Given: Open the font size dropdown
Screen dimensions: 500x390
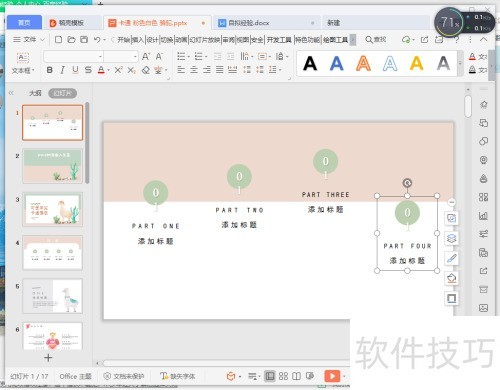Looking at the screenshot, I should click(x=135, y=57).
